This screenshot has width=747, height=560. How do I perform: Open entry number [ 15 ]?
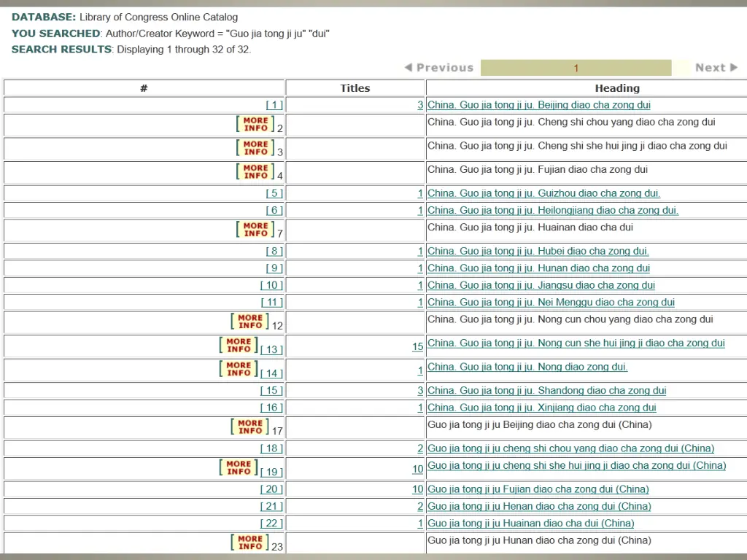271,391
